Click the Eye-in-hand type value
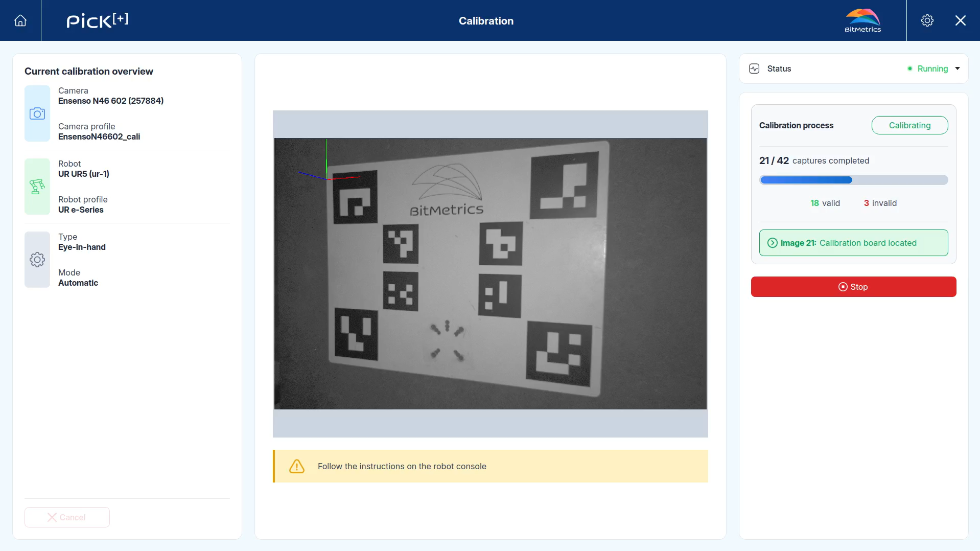This screenshot has width=980, height=551. [82, 247]
